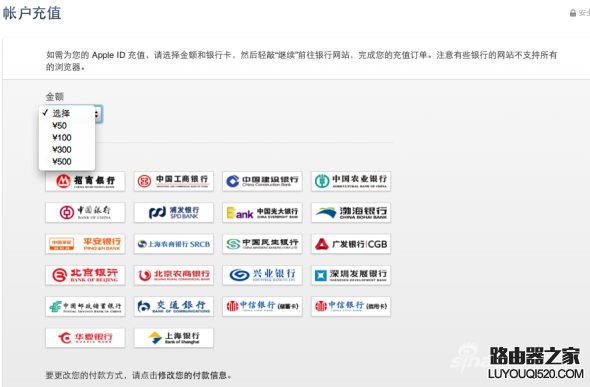The width and height of the screenshot is (590, 387).
Task: Choose ¥300 from amount dropdown
Action: pos(67,150)
